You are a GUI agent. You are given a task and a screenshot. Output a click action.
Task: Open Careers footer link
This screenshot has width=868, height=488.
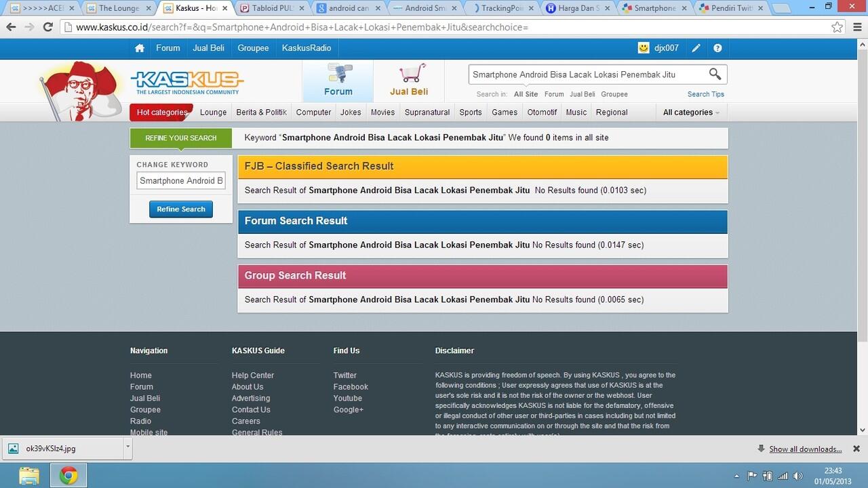246,422
